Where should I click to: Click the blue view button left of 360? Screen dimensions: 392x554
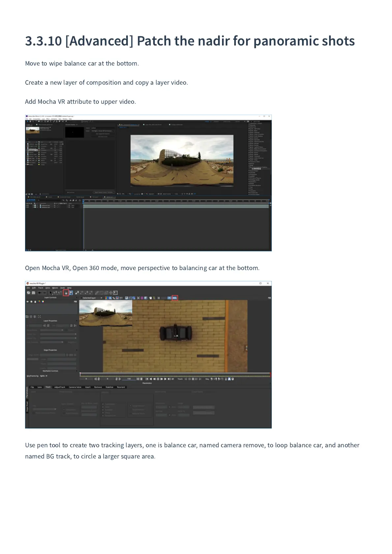click(169, 298)
